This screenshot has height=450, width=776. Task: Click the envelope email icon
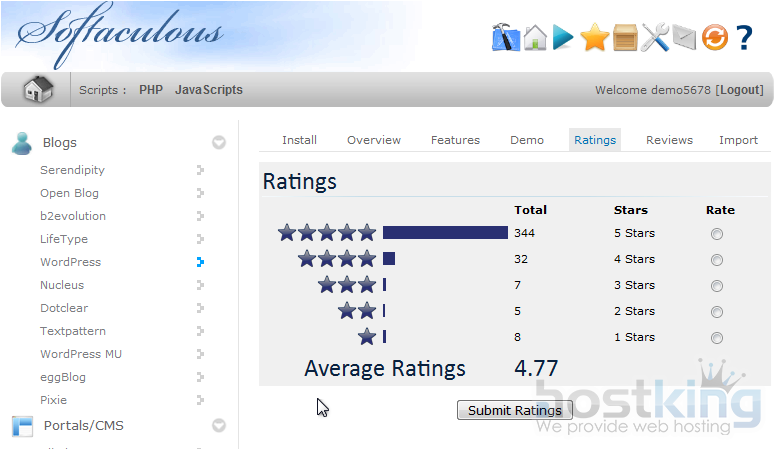pyautogui.click(x=684, y=38)
